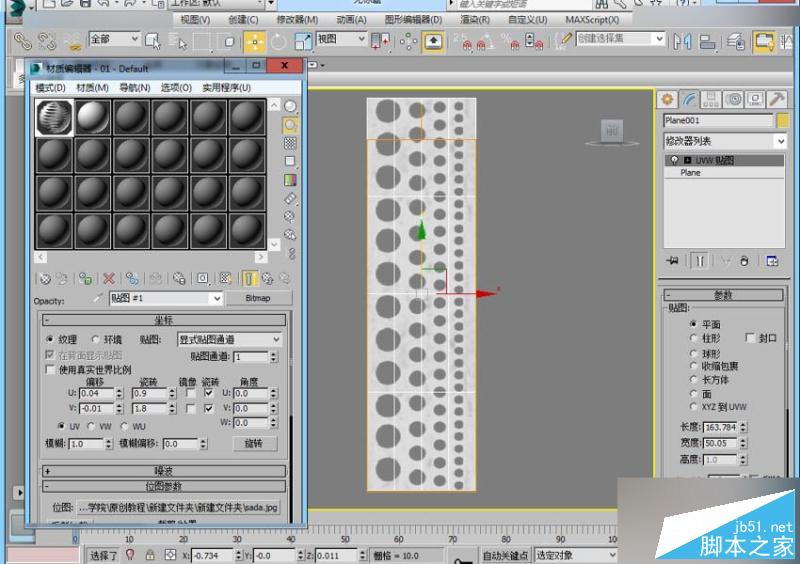Open the 显式贴图通道 dropdown
Viewport: 800px width, 564px height.
(229, 339)
